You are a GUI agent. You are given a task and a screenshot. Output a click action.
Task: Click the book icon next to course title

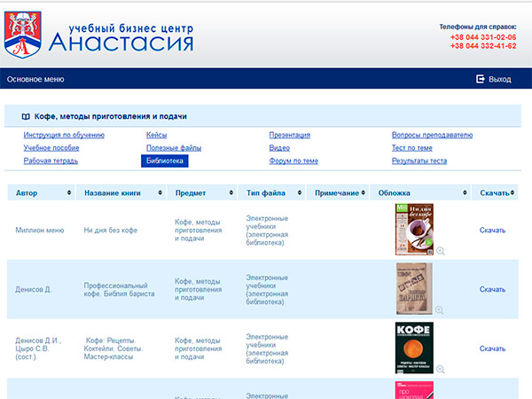click(26, 116)
